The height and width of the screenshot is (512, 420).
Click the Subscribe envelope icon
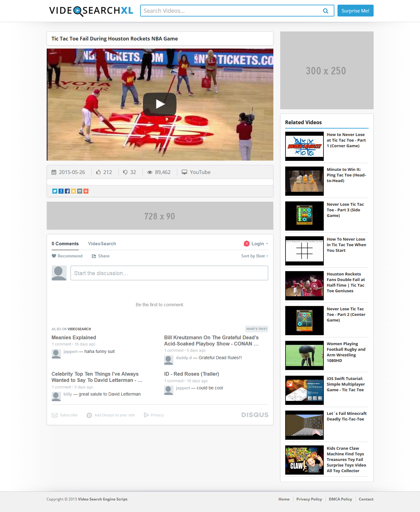(x=54, y=415)
